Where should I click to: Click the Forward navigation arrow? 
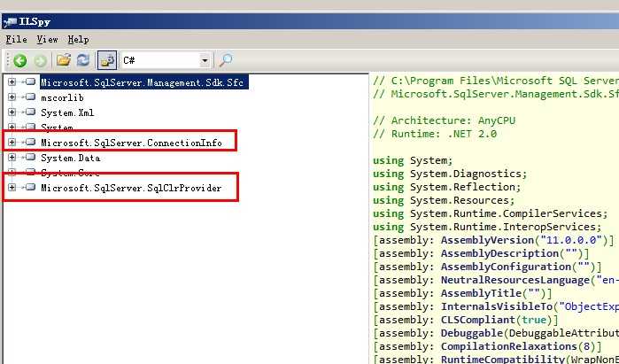pyautogui.click(x=40, y=60)
